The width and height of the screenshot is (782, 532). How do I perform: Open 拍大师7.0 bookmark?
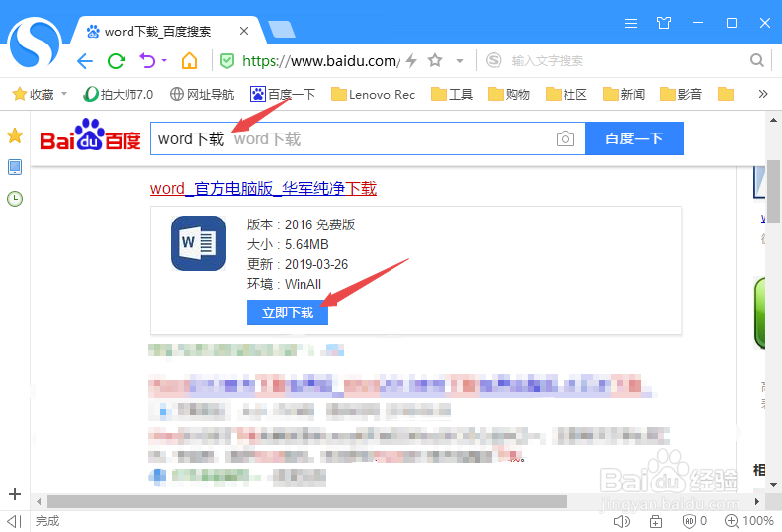click(119, 94)
